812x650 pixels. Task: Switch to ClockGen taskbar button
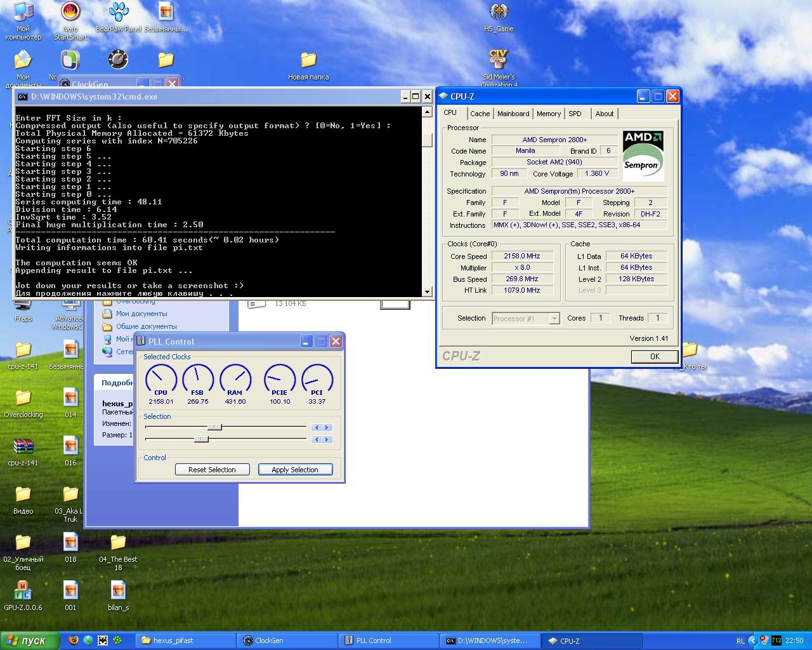click(x=286, y=640)
